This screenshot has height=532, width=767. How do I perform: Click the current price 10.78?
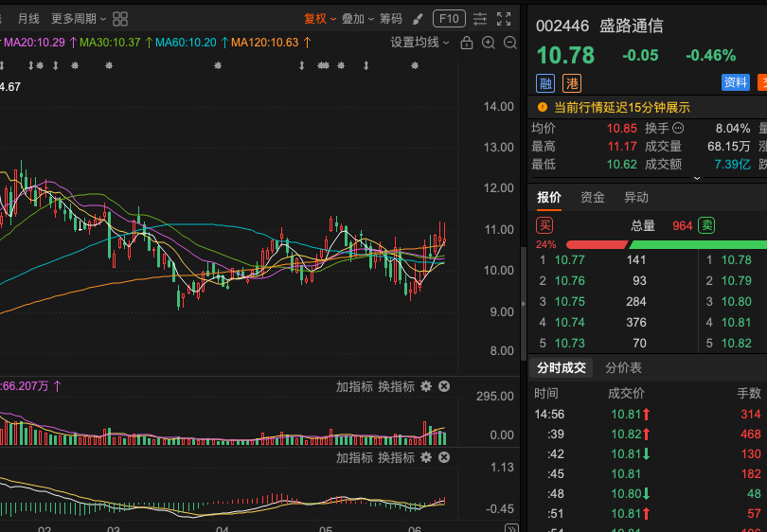click(565, 55)
